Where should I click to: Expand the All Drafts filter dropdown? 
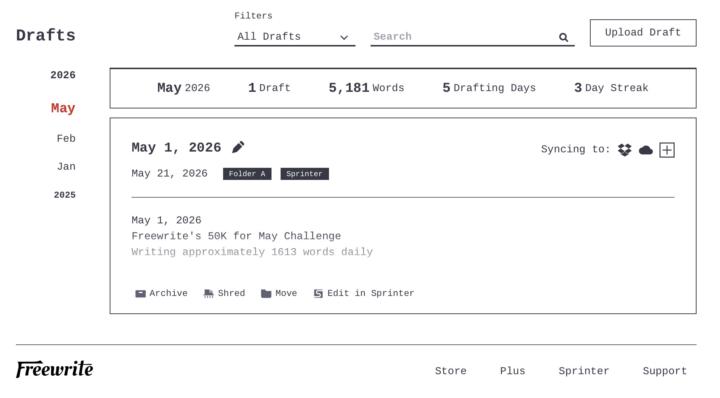coord(294,37)
